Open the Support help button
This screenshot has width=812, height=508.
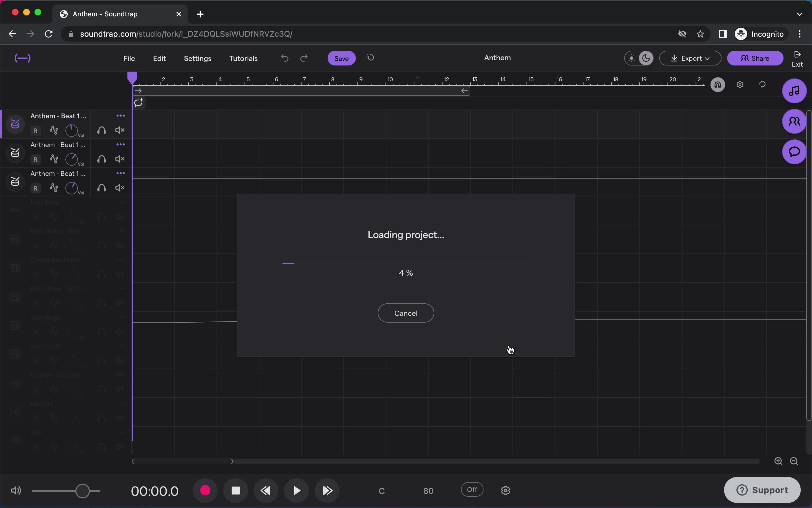pyautogui.click(x=762, y=490)
